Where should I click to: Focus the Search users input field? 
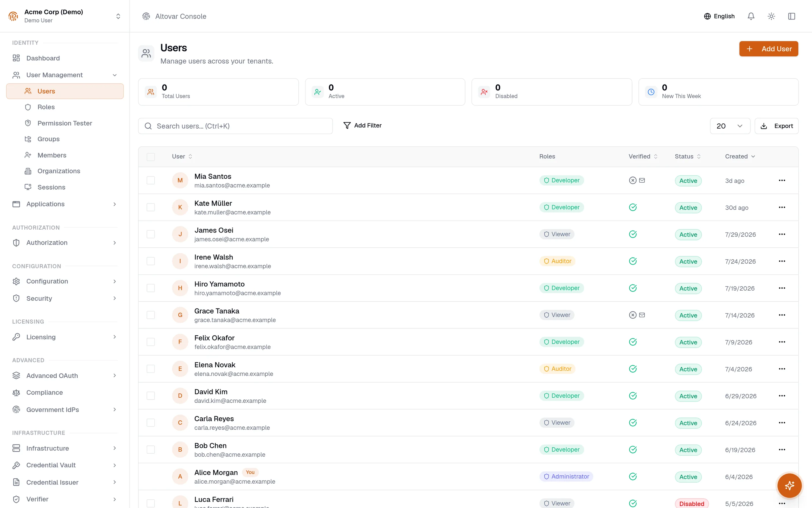click(235, 126)
